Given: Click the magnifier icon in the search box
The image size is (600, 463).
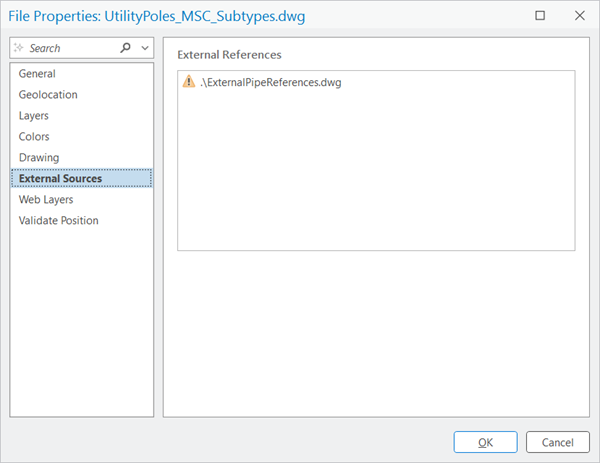Looking at the screenshot, I should [125, 48].
